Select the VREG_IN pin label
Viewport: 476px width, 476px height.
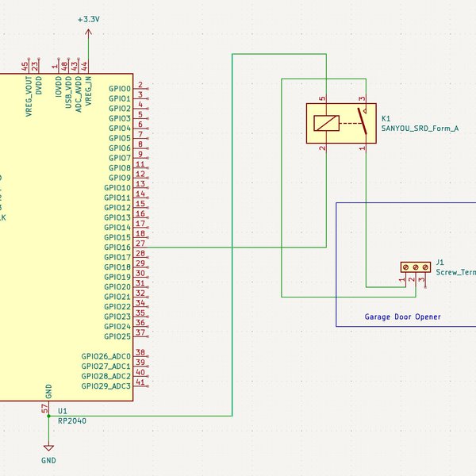click(88, 90)
